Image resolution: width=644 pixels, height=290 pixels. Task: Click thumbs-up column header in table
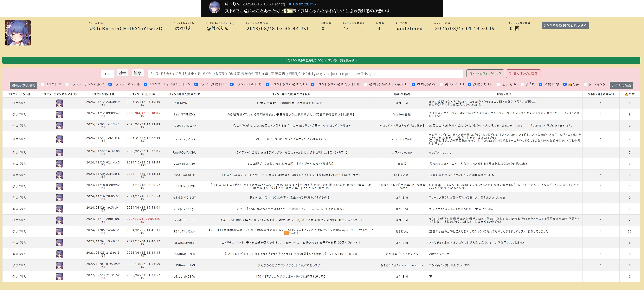pyautogui.click(x=629, y=94)
